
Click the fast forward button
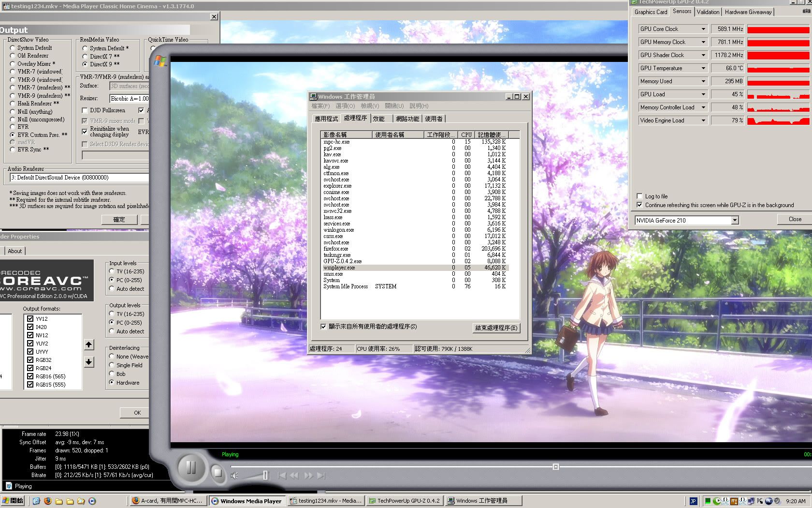point(308,476)
